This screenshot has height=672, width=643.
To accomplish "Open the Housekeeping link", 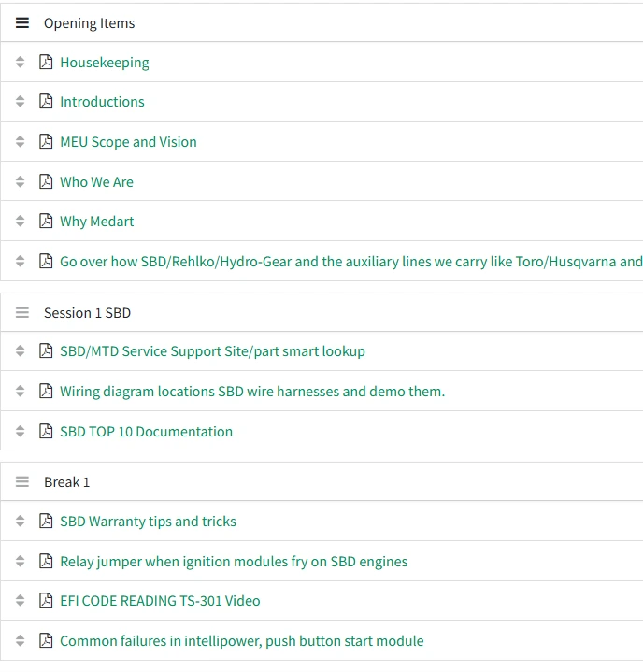I will click(105, 63).
